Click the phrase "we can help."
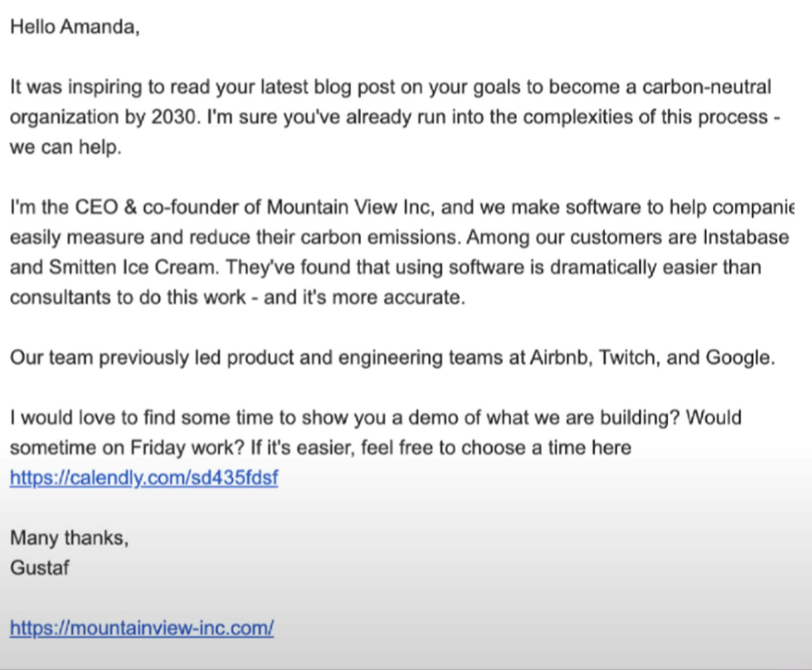 point(65,147)
